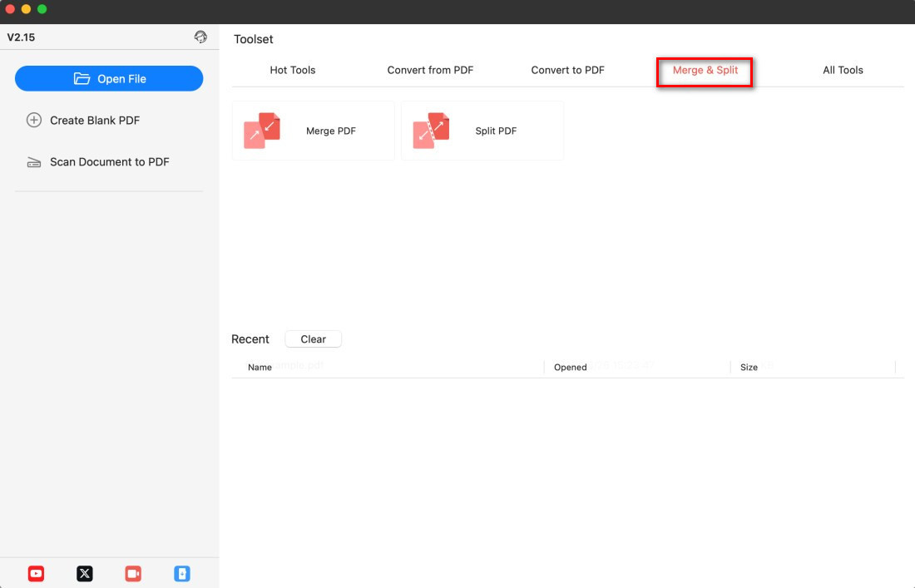Sort recent files by Size column
Image resolution: width=915 pixels, height=588 pixels.
coord(749,367)
